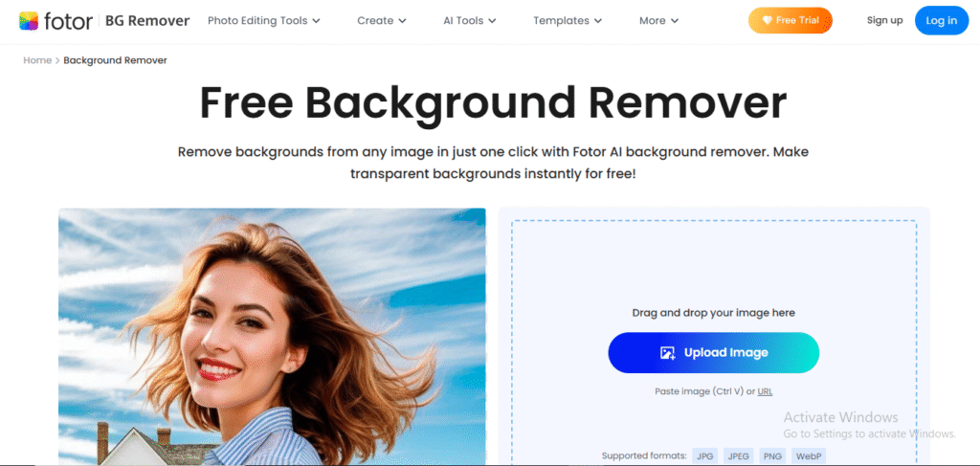
Task: Open the Create menu
Action: click(x=382, y=21)
